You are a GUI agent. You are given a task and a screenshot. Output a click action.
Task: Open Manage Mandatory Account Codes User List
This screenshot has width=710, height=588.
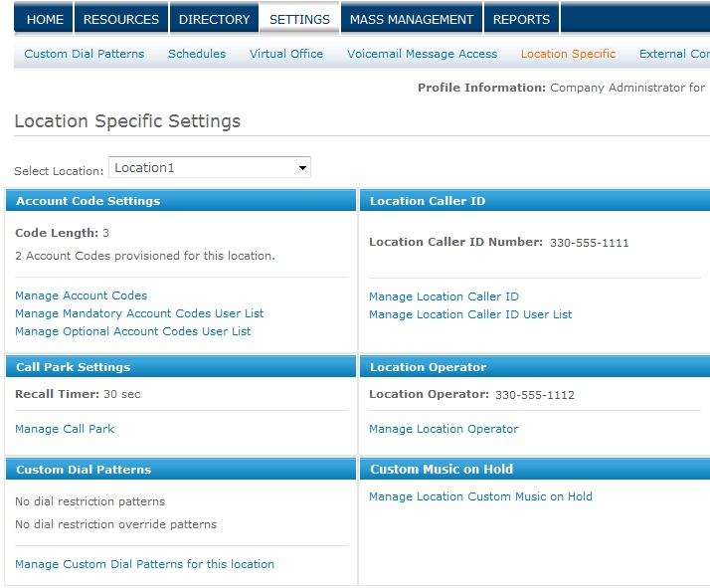click(x=139, y=313)
